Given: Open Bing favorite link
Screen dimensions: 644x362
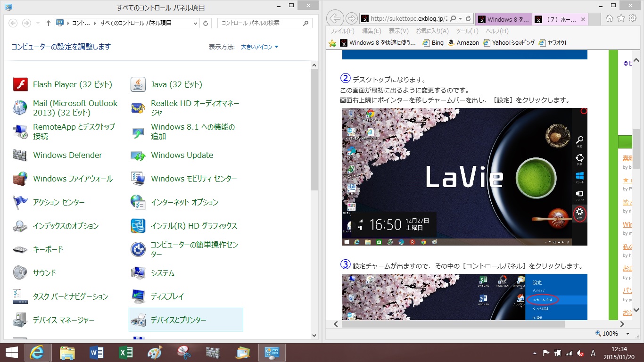Looking at the screenshot, I should (433, 42).
